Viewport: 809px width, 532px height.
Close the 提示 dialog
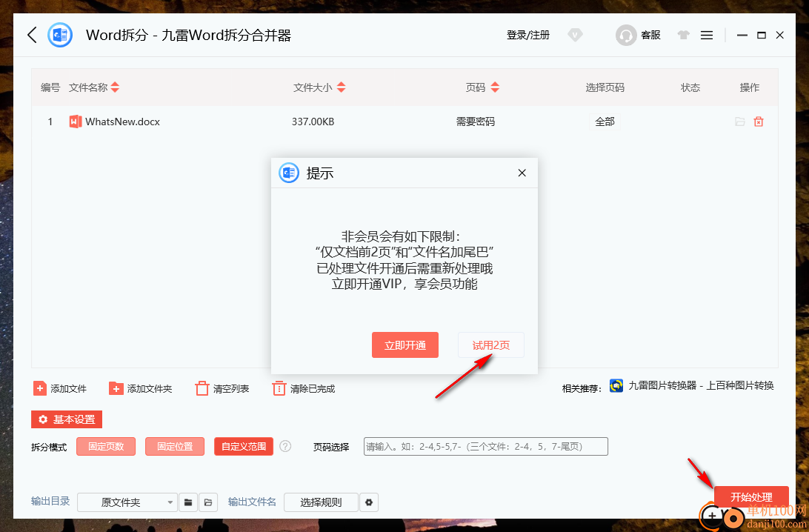tap(522, 173)
